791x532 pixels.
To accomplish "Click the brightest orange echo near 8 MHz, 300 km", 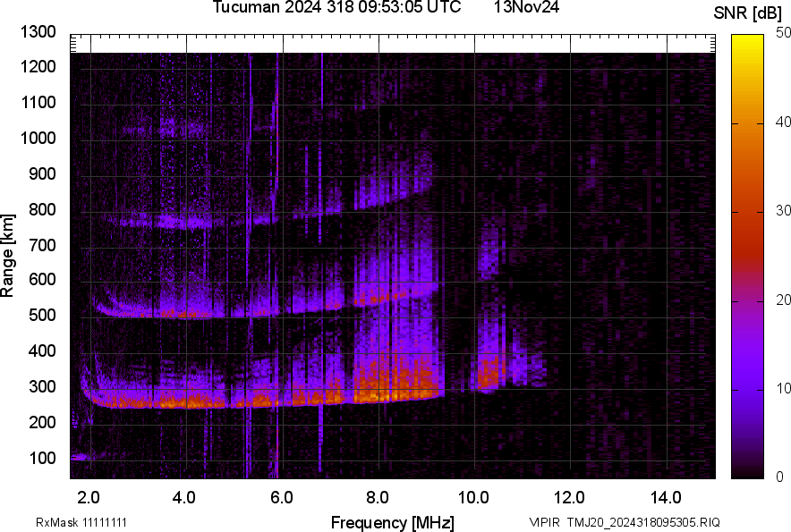I will (x=378, y=390).
